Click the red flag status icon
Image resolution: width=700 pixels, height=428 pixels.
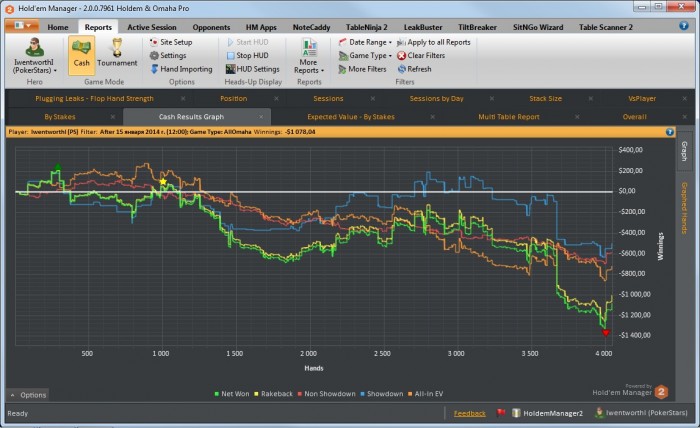tap(501, 413)
